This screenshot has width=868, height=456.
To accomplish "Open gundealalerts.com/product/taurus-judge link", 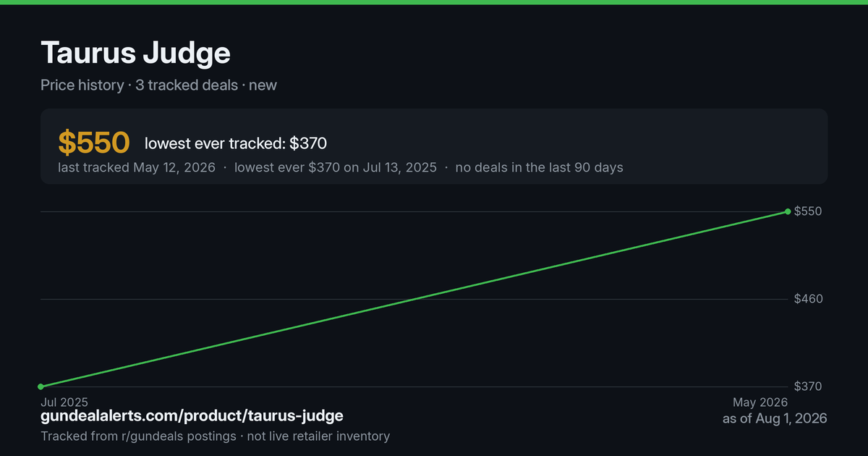I will pos(192,416).
